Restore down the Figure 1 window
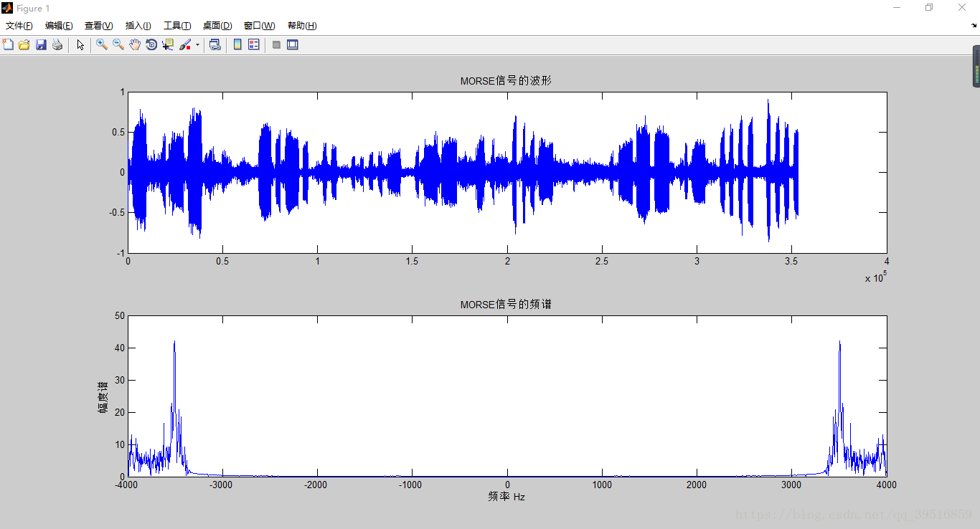The width and height of the screenshot is (980, 529). pyautogui.click(x=929, y=8)
